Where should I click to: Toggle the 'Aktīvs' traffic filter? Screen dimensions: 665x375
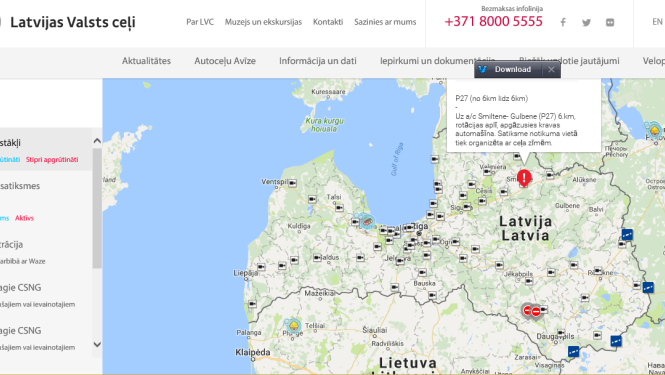pos(24,218)
